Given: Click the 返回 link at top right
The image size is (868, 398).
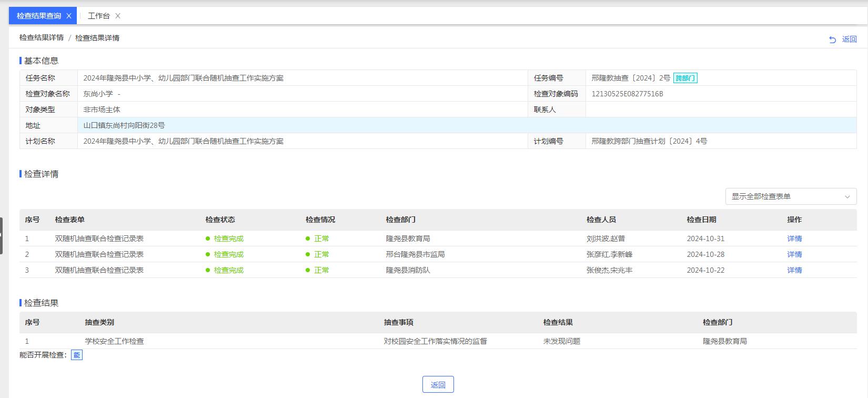Looking at the screenshot, I should click(x=849, y=39).
